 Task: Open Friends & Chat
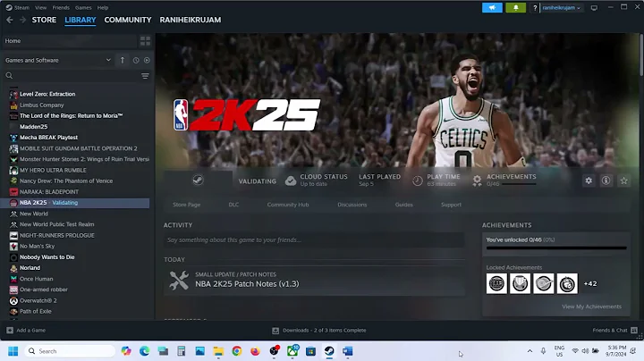coord(614,331)
